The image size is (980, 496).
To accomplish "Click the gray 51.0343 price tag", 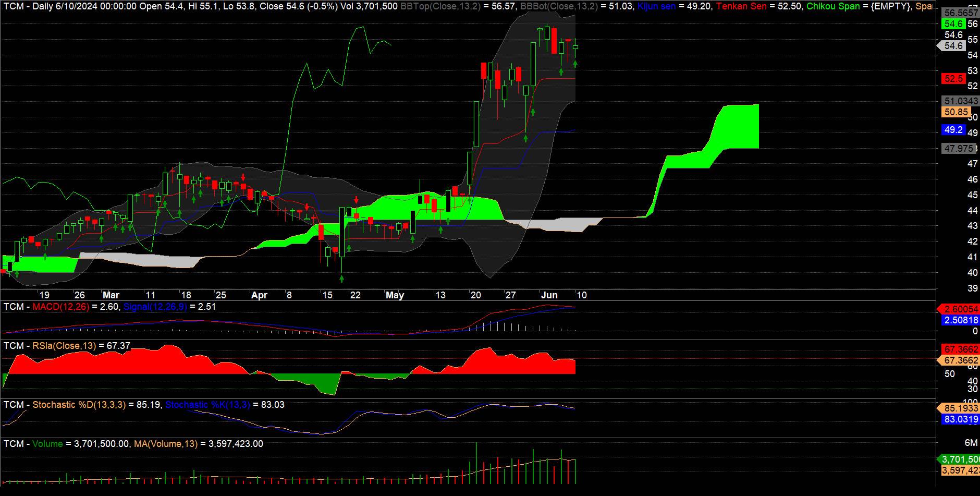I will (x=961, y=101).
